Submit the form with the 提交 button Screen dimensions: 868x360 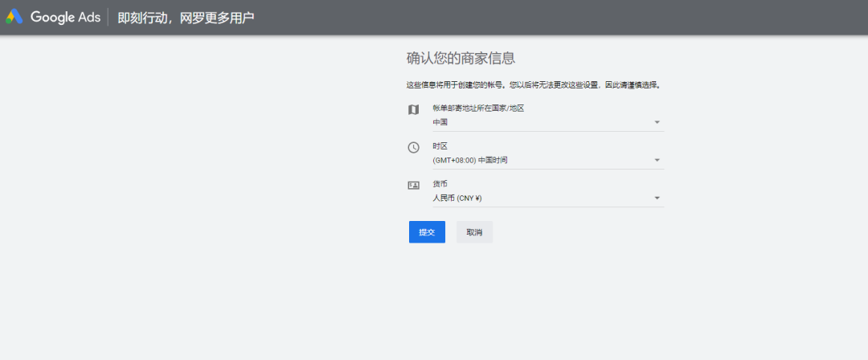(427, 232)
